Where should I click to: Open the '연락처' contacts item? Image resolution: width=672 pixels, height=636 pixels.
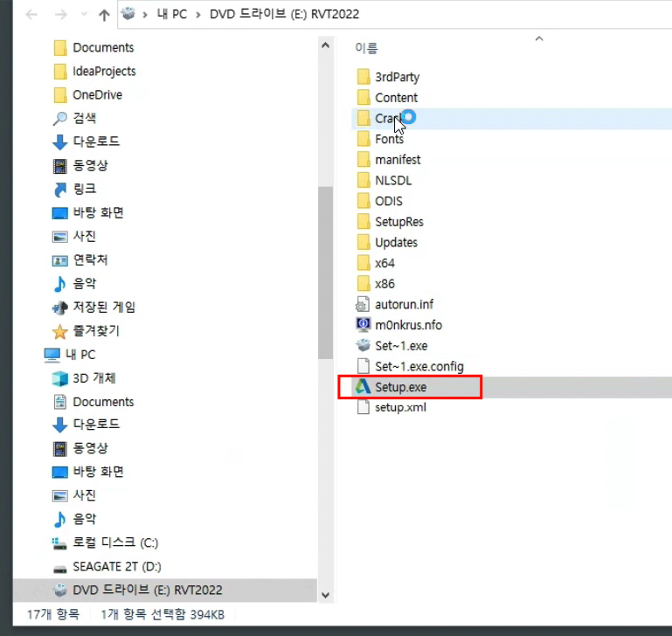[80, 259]
